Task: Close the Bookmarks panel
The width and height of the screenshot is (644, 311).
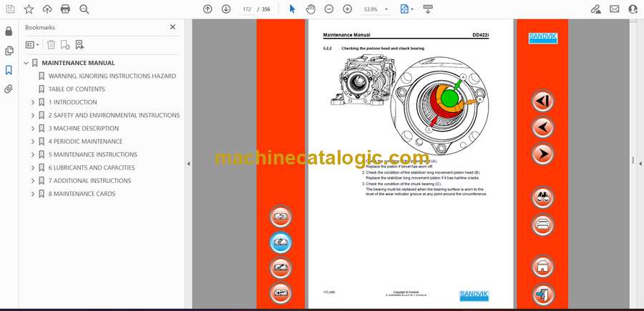Action: pyautogui.click(x=172, y=26)
